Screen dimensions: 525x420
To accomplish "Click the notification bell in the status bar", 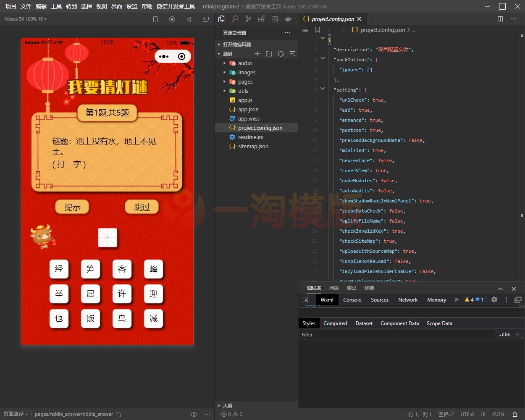I will point(516,414).
